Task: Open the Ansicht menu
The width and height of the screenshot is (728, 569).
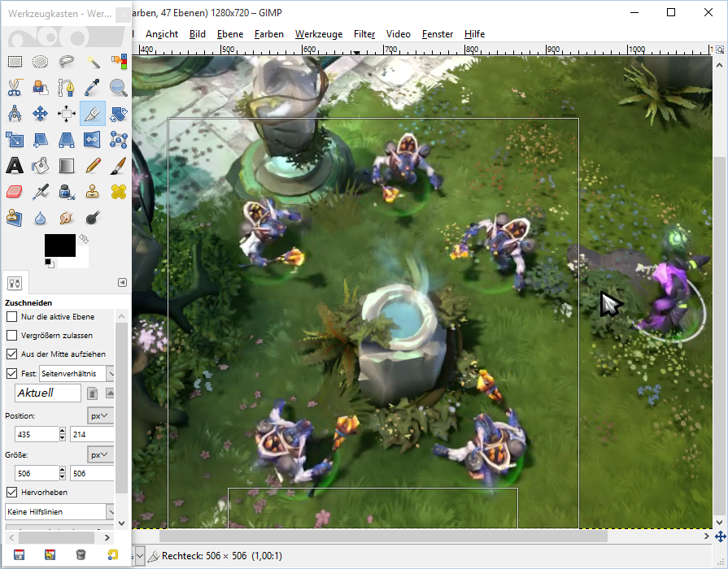Action: coord(162,34)
